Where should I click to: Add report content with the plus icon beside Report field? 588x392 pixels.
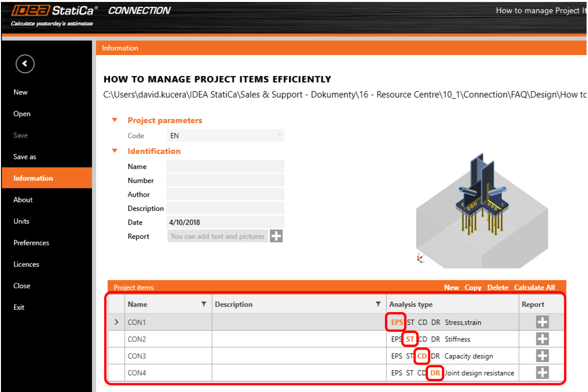(x=276, y=236)
